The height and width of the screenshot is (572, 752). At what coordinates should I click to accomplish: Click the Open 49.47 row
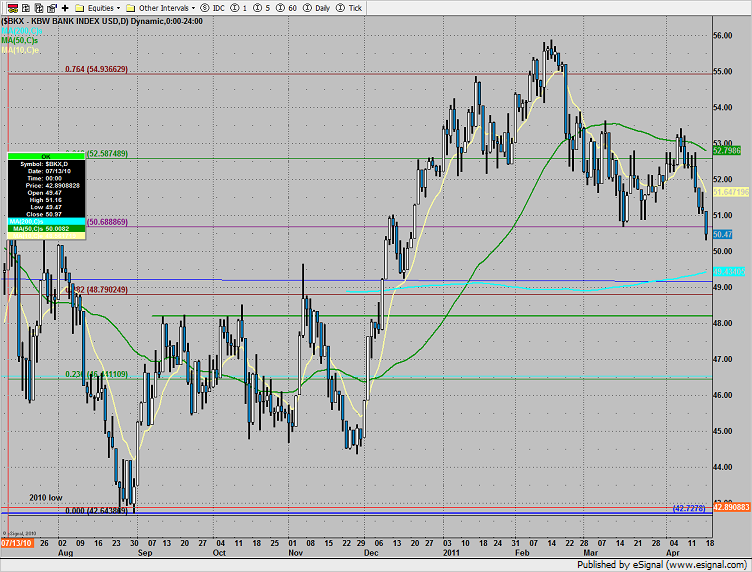(x=46, y=193)
